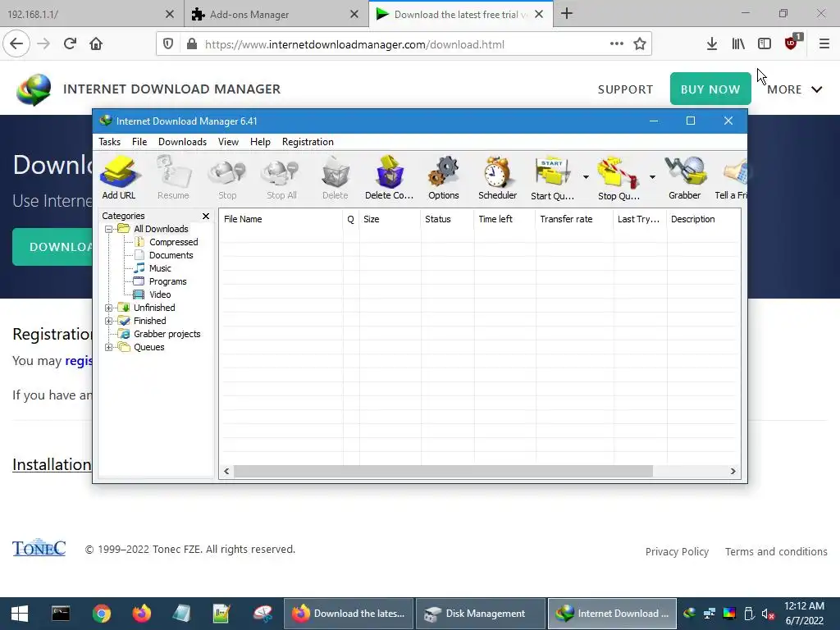Open the Scheduler clock icon
The height and width of the screenshot is (630, 840).
(497, 178)
